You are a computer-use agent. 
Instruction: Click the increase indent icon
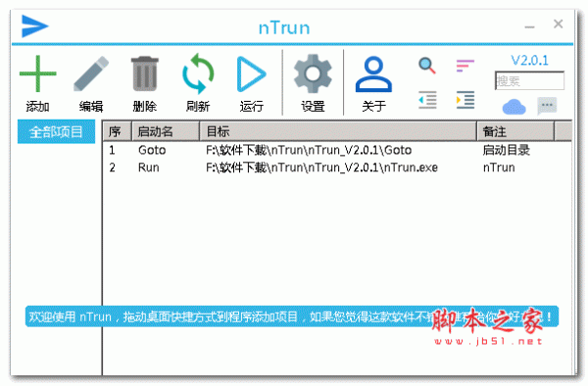pos(465,100)
